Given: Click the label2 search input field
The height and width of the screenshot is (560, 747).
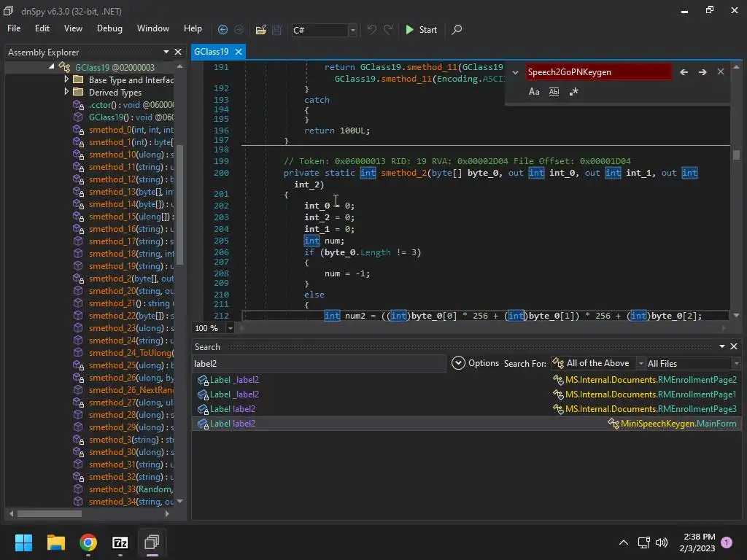Looking at the screenshot, I should (318, 363).
